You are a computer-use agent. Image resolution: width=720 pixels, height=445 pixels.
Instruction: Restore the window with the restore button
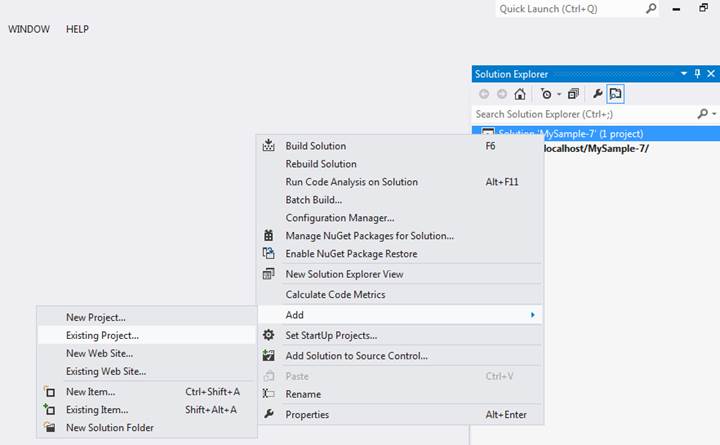703,8
